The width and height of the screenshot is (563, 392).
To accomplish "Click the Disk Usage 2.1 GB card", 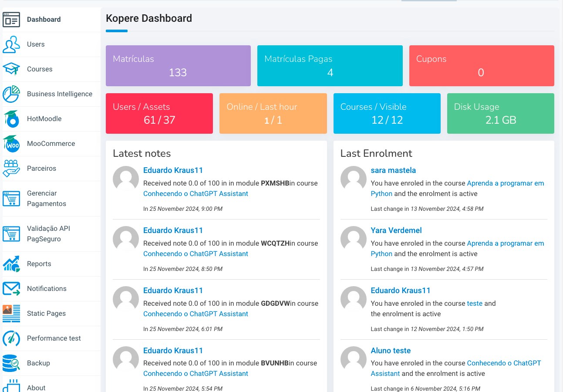I will point(501,113).
